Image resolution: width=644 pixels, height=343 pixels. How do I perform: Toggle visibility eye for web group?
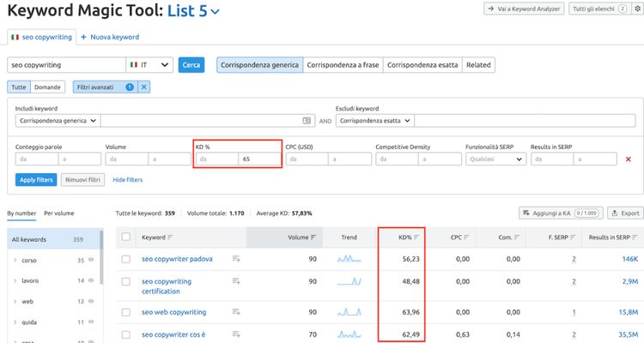(91, 301)
